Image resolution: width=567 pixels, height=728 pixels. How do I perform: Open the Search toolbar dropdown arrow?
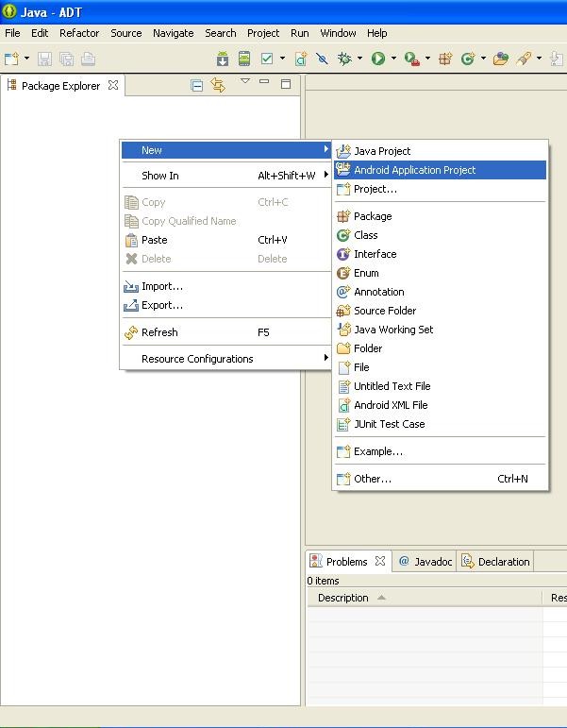pos(539,59)
